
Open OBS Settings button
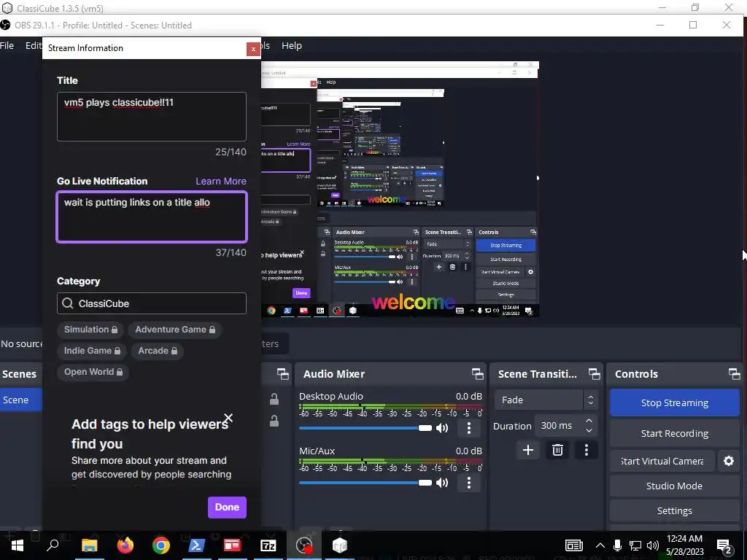(675, 510)
